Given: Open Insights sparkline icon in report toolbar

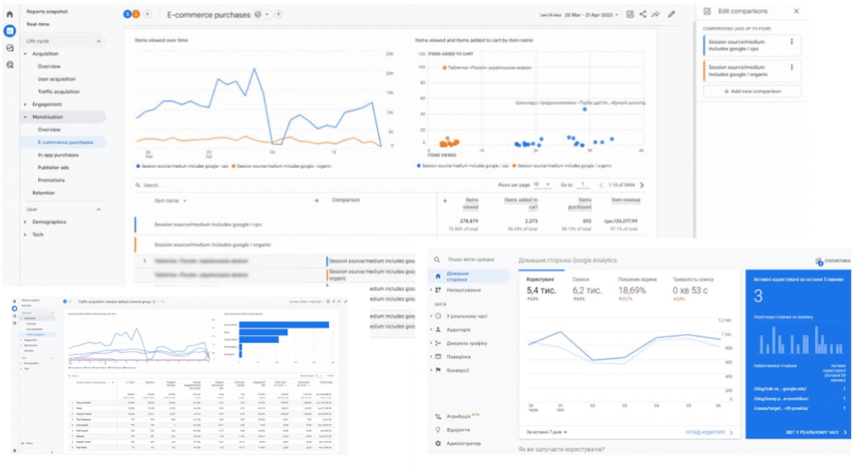Looking at the screenshot, I should point(655,14).
